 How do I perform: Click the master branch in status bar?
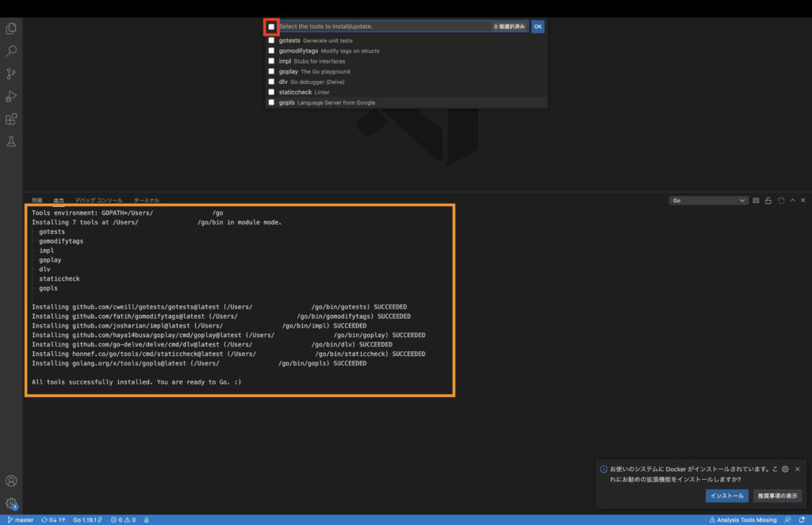(21, 520)
